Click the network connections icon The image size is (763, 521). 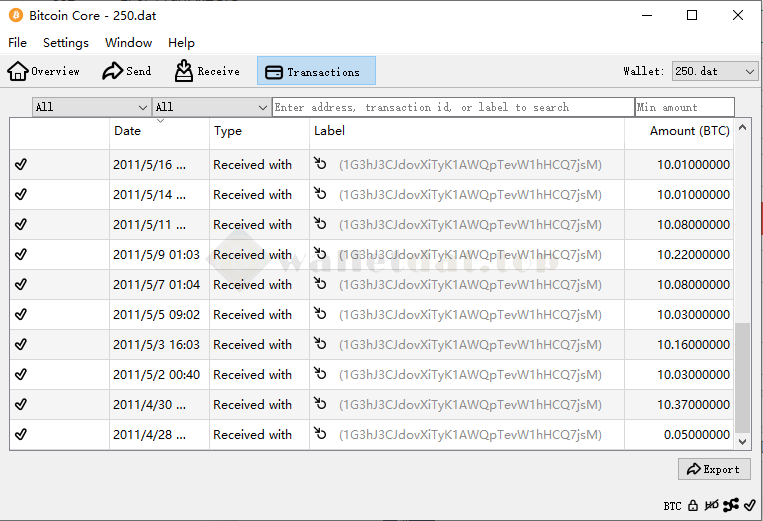tap(731, 506)
